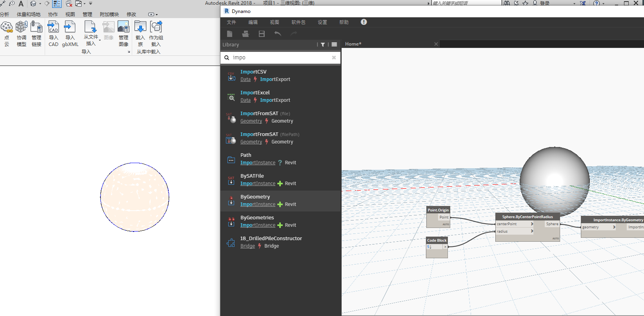Click the Library list layout icon

(334, 44)
